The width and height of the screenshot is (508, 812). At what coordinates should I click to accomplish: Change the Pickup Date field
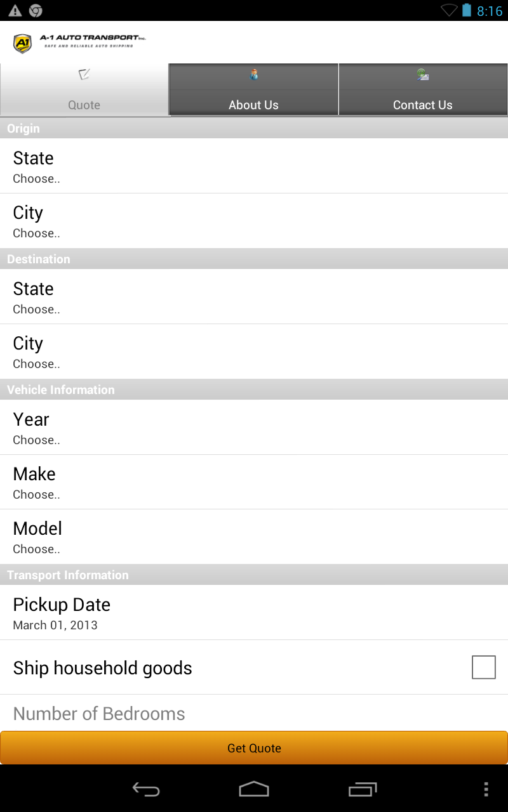254,613
